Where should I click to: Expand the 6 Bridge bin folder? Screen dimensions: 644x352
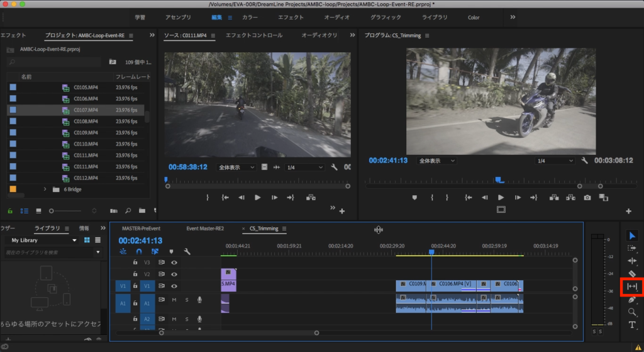pos(45,189)
